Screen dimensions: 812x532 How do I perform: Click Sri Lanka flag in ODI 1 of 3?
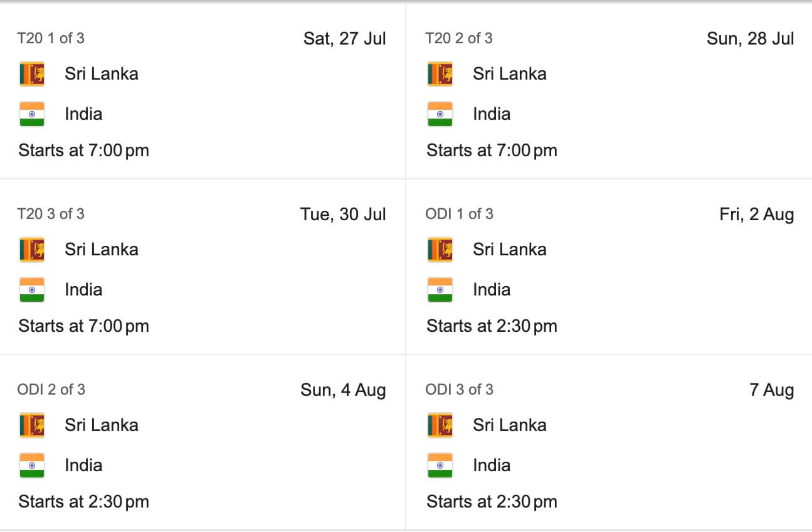point(440,250)
